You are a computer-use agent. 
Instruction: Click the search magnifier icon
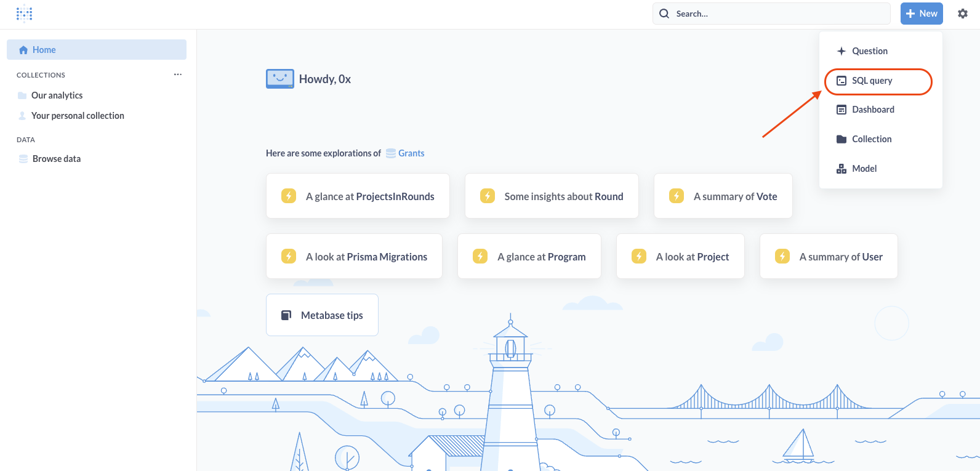[x=664, y=14]
